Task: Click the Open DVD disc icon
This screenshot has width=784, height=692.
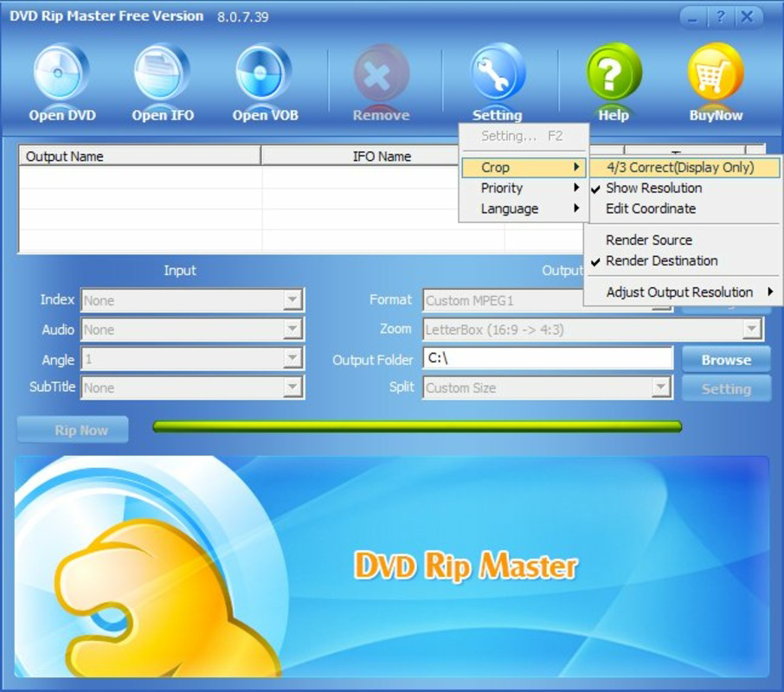Action: pyautogui.click(x=61, y=74)
